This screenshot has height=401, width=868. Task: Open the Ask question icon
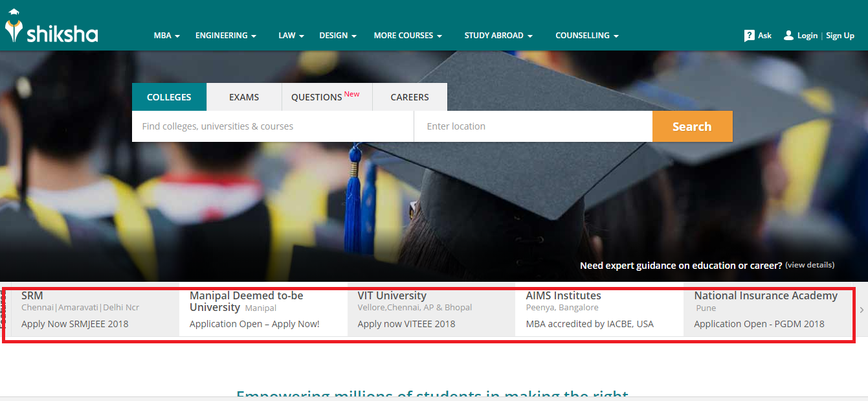[750, 36]
